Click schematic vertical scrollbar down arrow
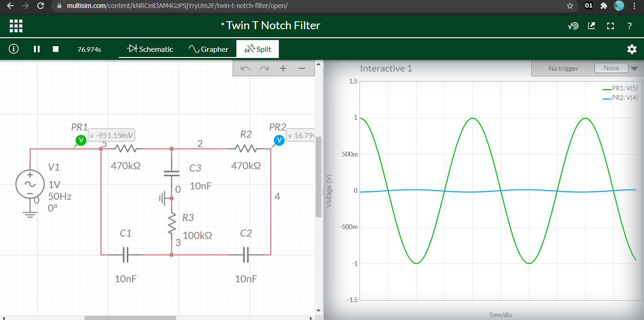Image resolution: width=644 pixels, height=320 pixels. point(318,311)
